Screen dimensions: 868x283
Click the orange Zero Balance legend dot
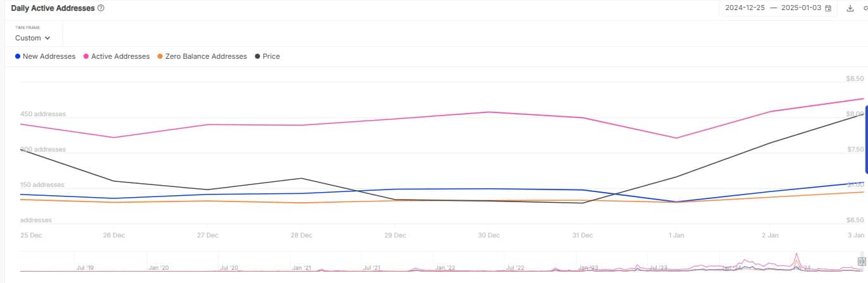160,56
